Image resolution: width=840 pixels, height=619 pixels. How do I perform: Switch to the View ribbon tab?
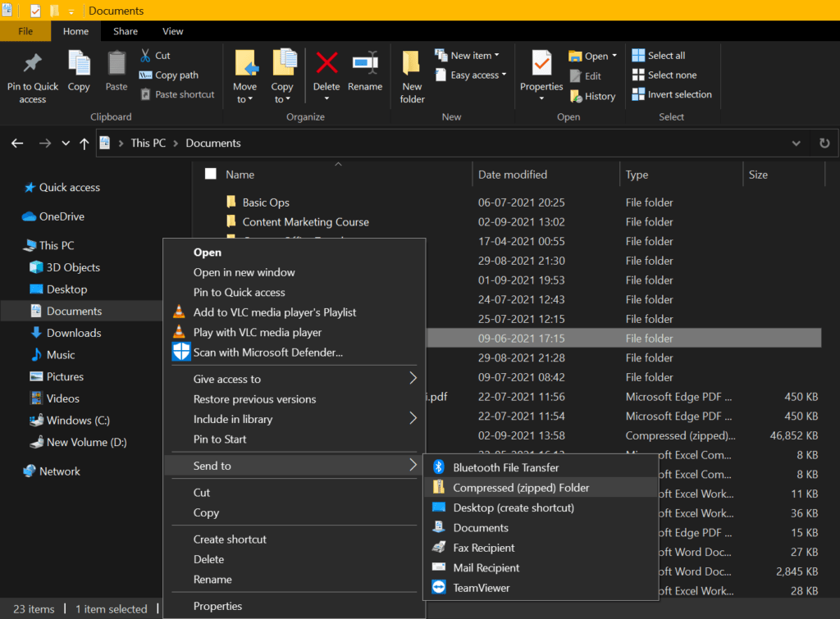pos(172,31)
